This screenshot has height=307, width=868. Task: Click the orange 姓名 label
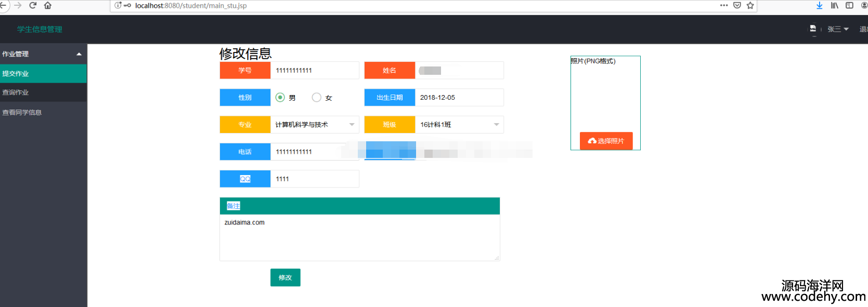[x=390, y=70]
